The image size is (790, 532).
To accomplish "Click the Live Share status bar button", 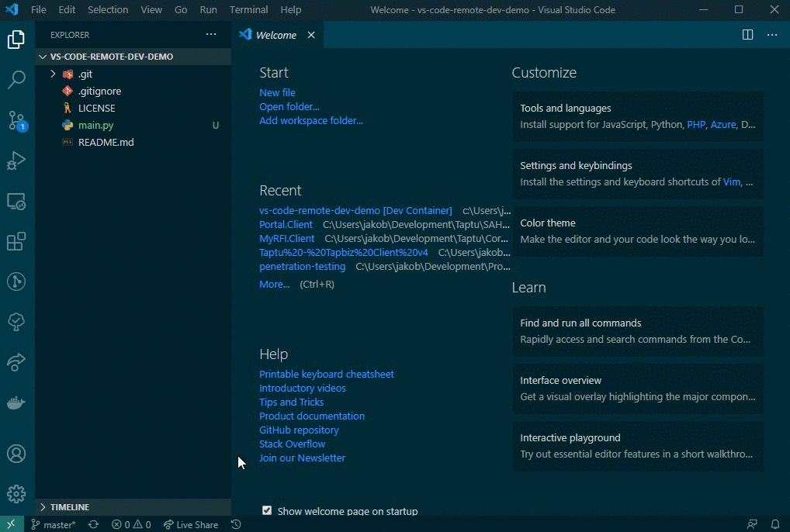I will click(191, 524).
